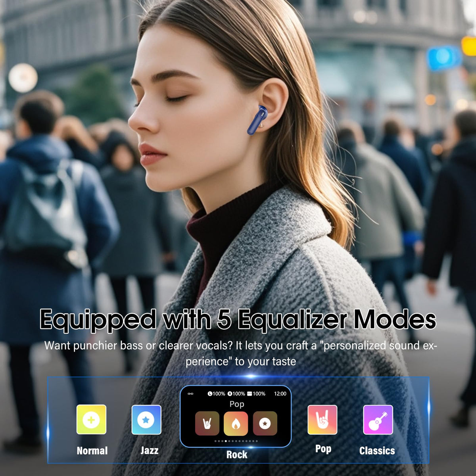Tap the rock-hand icon on case screen

click(207, 423)
